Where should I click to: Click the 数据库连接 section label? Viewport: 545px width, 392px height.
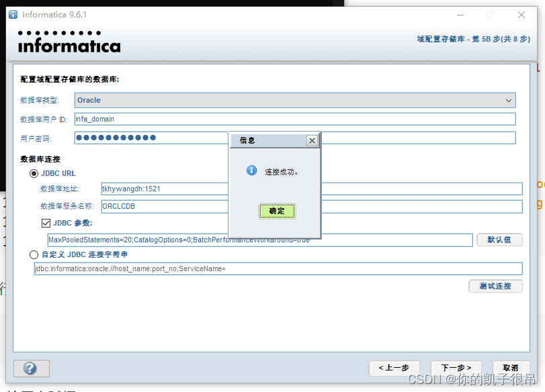click(x=40, y=159)
